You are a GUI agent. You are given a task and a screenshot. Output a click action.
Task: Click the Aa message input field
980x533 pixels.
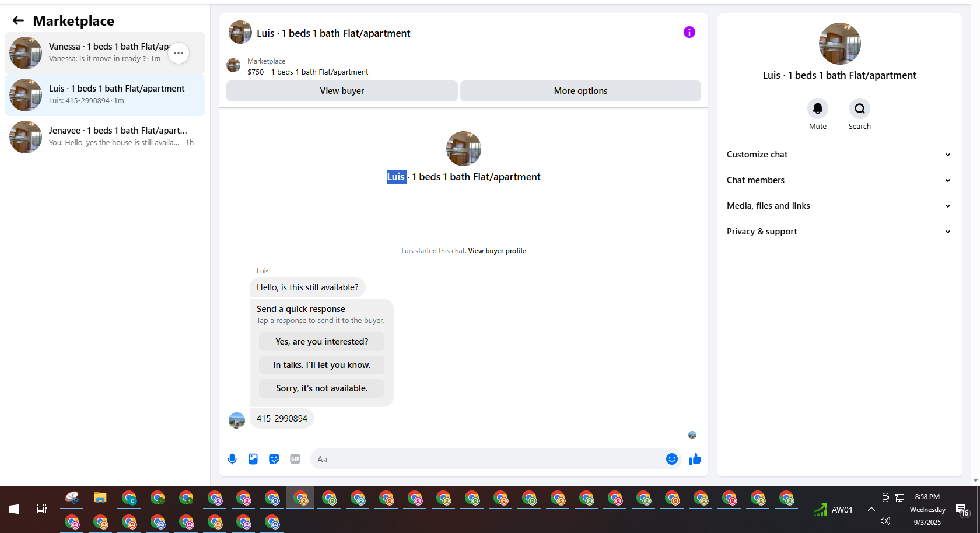pyautogui.click(x=487, y=459)
